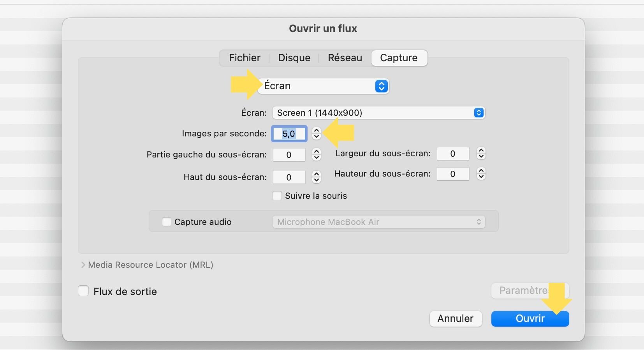Viewport: 644px width, 350px height.
Task: Click the Images par seconde stepper
Action: pyautogui.click(x=317, y=134)
